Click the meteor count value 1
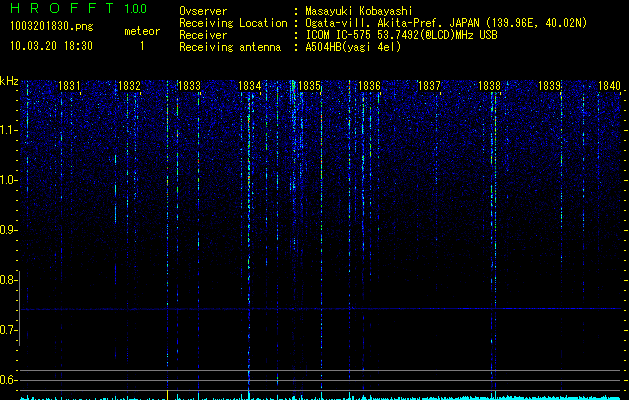This screenshot has width=629, height=400. pos(142,46)
